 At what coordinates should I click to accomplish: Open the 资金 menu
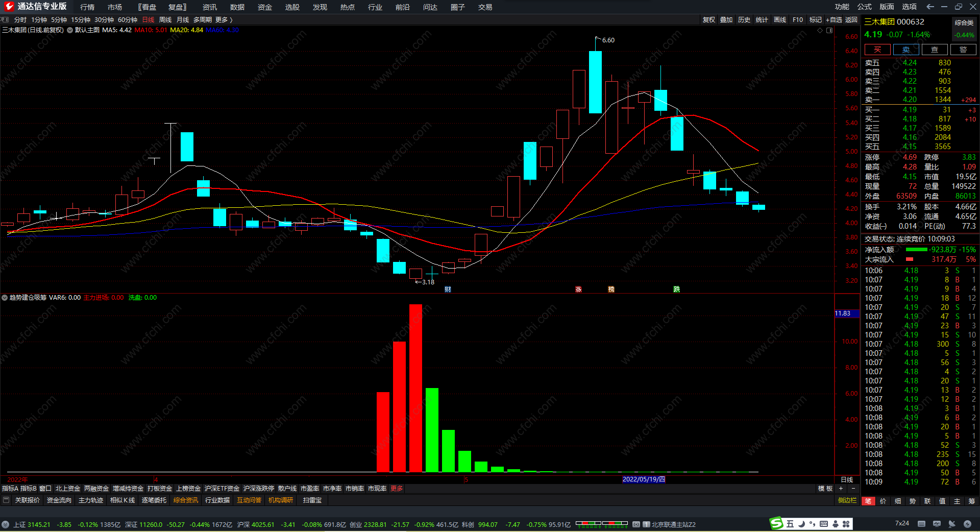[x=265, y=7]
